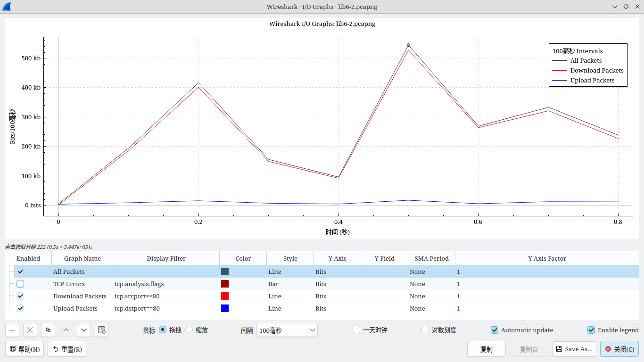This screenshot has width=644, height=362.
Task: Uncheck the Download Packets graph
Action: pos(20,296)
